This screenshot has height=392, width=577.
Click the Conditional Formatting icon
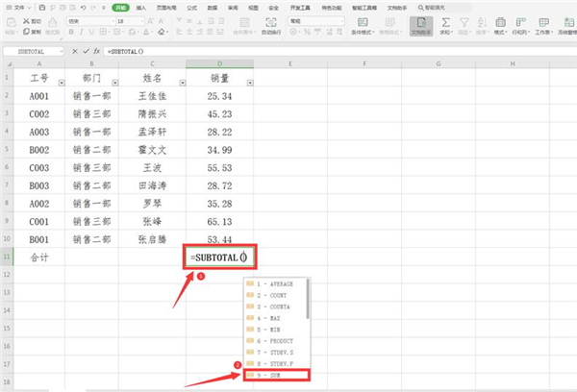(x=363, y=22)
